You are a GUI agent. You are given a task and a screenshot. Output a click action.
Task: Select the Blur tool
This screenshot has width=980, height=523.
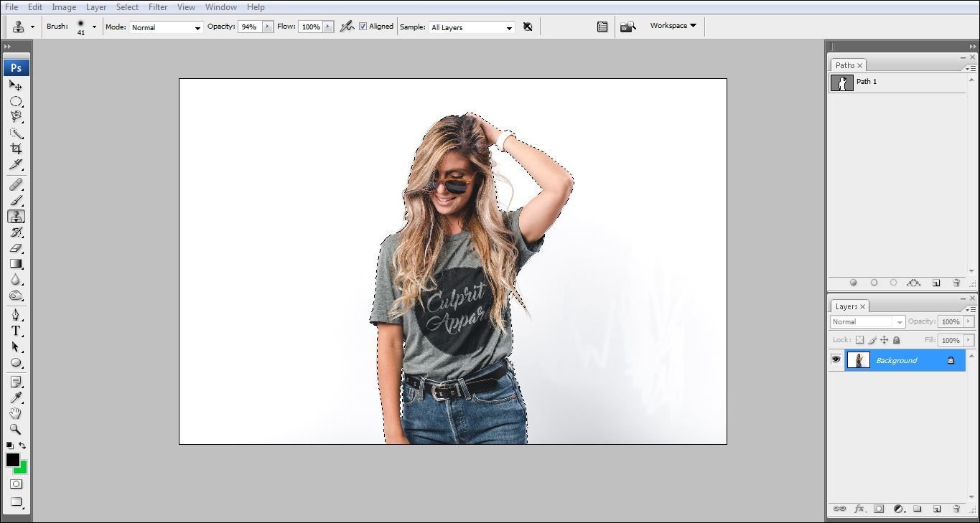pyautogui.click(x=16, y=279)
